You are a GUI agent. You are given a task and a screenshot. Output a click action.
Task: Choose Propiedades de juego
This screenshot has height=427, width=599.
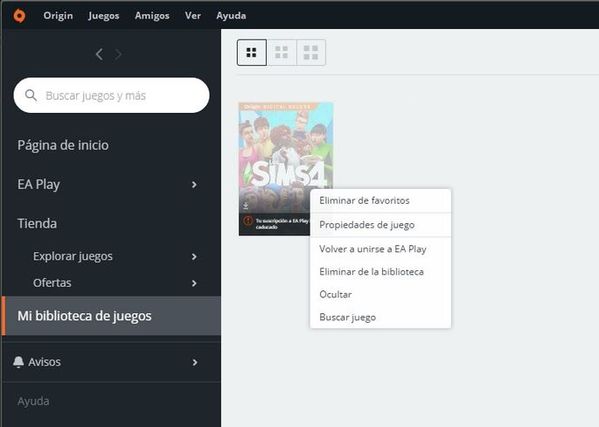pos(380,225)
